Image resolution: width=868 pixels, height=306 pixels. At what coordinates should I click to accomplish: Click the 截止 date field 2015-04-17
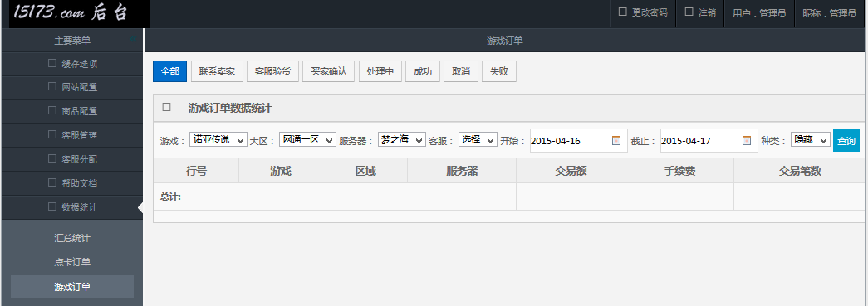click(709, 141)
